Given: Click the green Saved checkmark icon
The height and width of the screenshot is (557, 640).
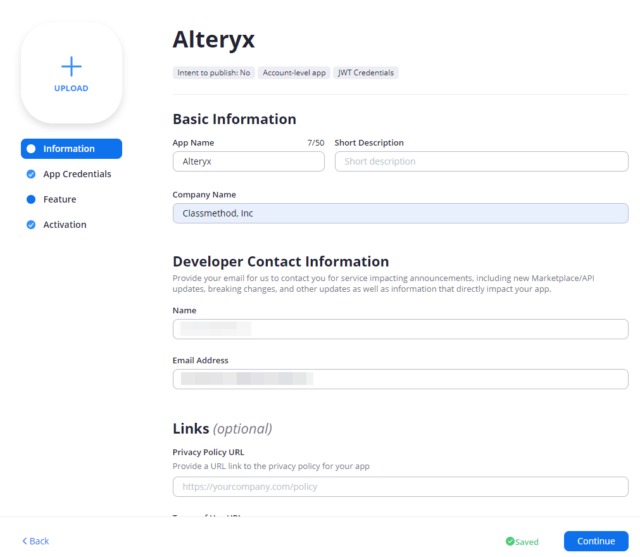Looking at the screenshot, I should click(x=510, y=541).
